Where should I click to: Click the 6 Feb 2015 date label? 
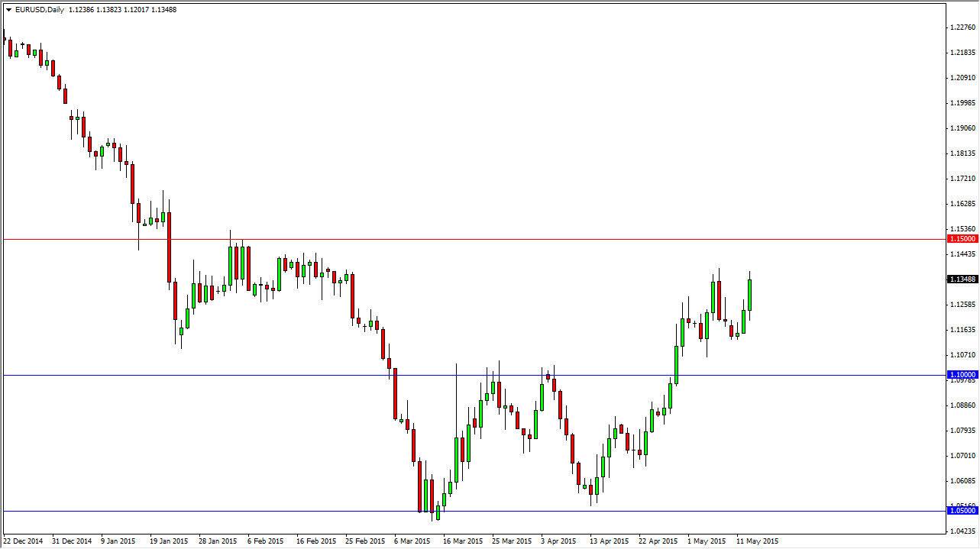tap(267, 541)
